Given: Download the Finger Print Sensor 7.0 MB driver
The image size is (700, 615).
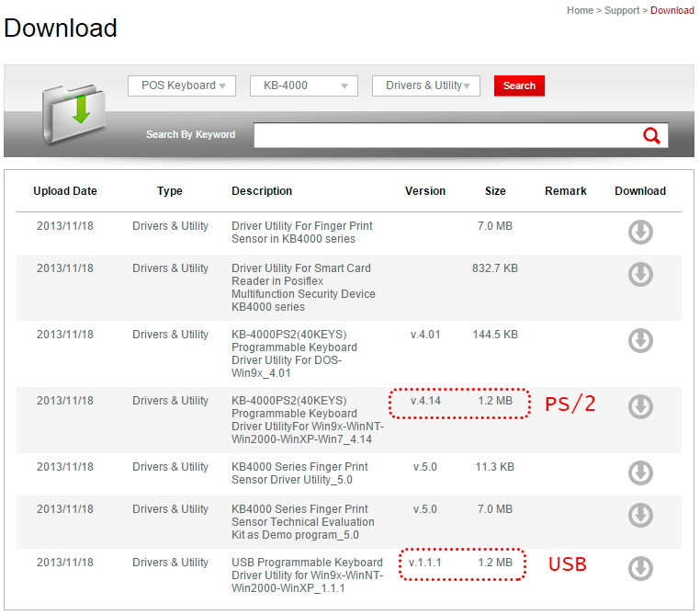Looking at the screenshot, I should coord(640,232).
